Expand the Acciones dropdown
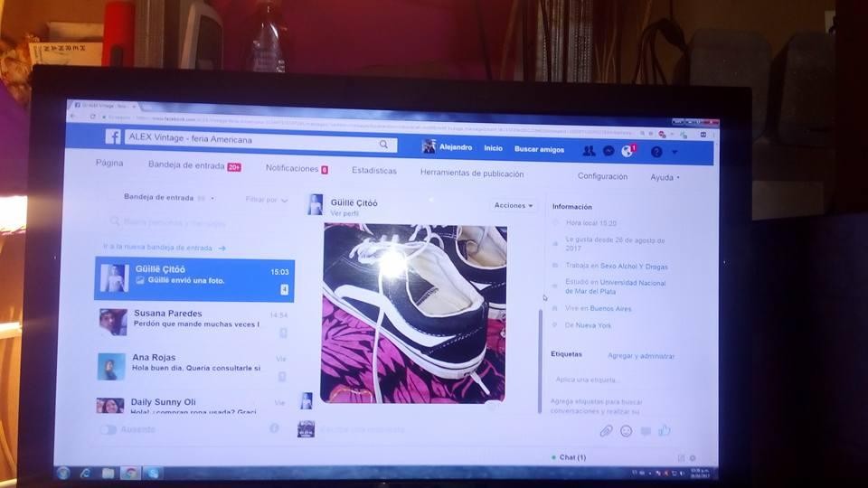Image resolution: width=868 pixels, height=488 pixels. coord(514,206)
